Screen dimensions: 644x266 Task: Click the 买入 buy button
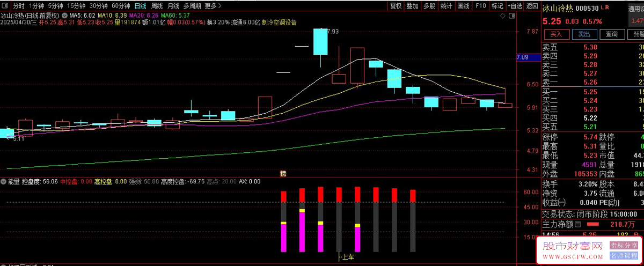[x=556, y=34]
